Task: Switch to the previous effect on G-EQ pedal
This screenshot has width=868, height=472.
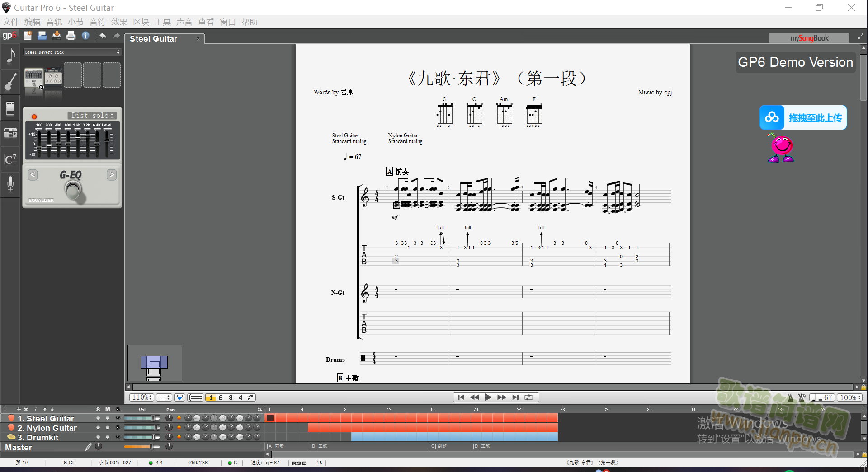Action: point(33,175)
